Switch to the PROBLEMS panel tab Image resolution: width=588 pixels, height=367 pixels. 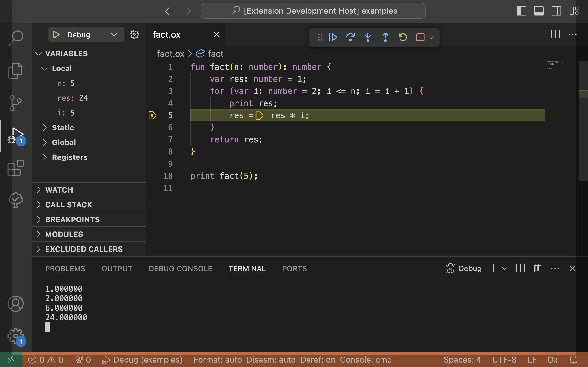tap(65, 268)
